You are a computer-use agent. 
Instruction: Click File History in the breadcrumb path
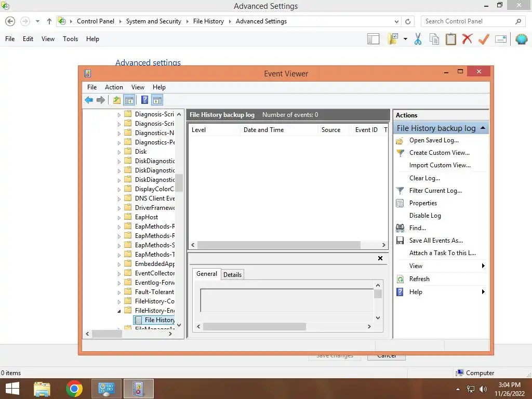208,21
